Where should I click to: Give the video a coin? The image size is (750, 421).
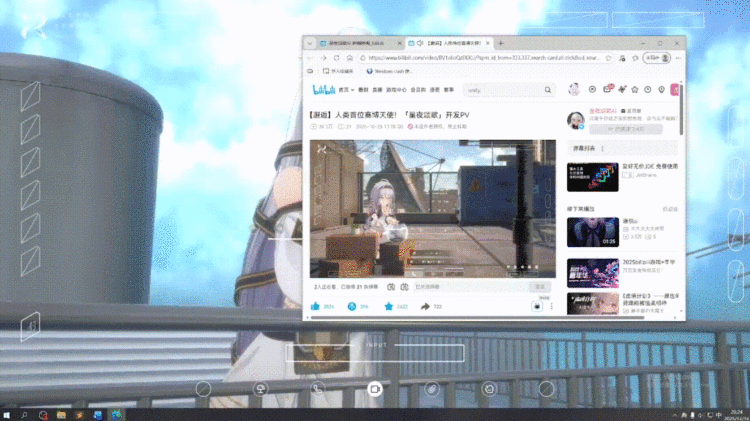352,307
